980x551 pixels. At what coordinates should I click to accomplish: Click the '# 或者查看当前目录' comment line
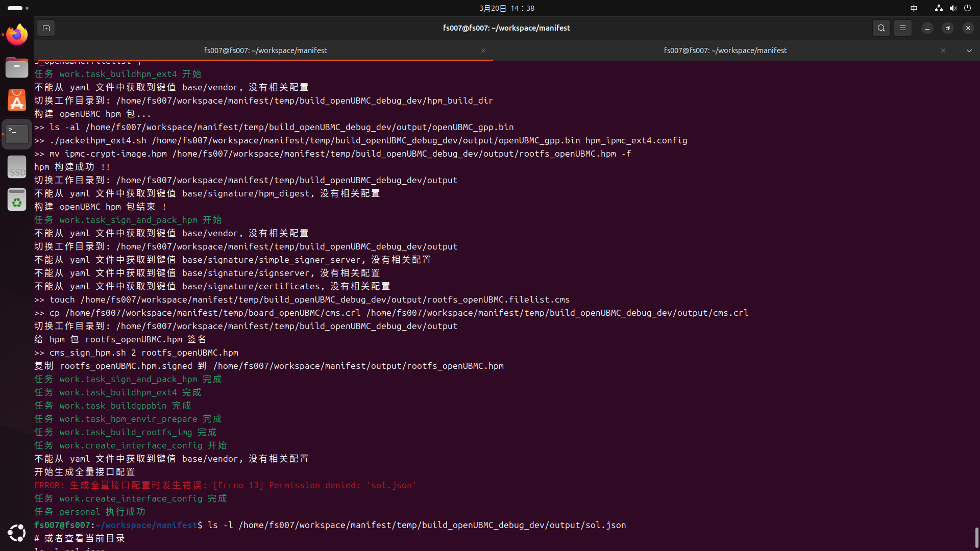tap(80, 538)
